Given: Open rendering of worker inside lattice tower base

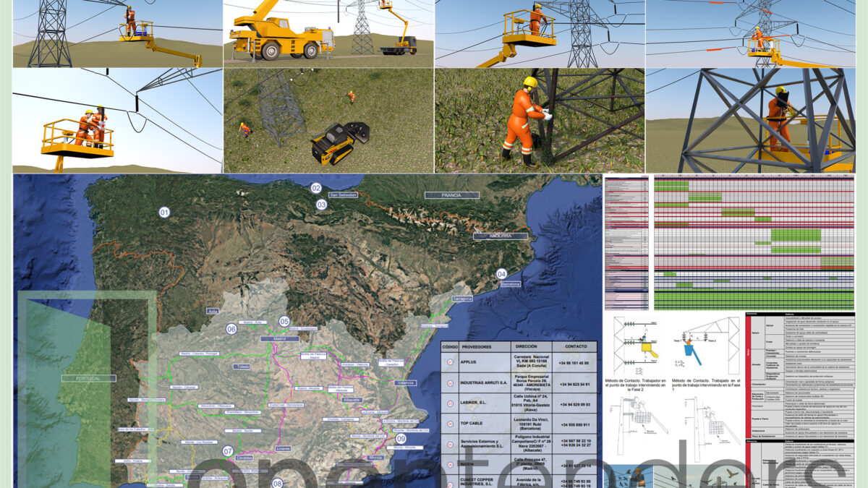Looking at the screenshot, I should pyautogui.click(x=751, y=120).
